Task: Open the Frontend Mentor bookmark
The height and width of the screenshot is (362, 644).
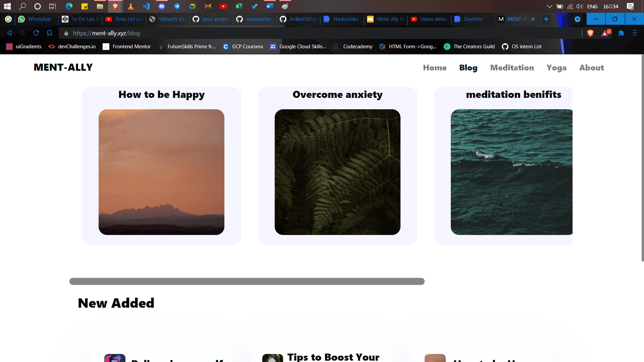Action: click(127, 46)
